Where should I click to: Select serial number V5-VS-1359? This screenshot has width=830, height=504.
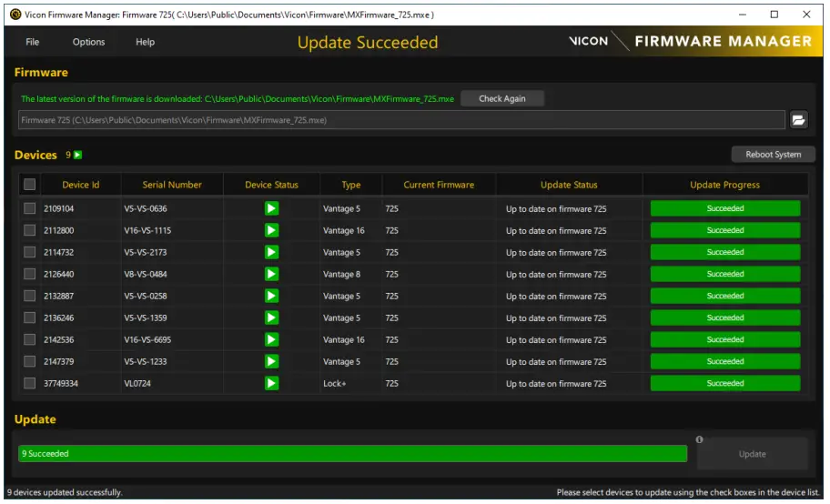pos(146,318)
